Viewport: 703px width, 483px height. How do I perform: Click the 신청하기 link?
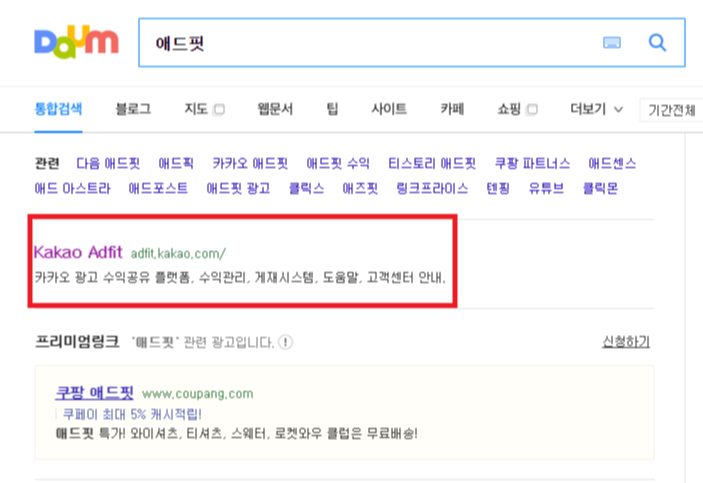626,342
